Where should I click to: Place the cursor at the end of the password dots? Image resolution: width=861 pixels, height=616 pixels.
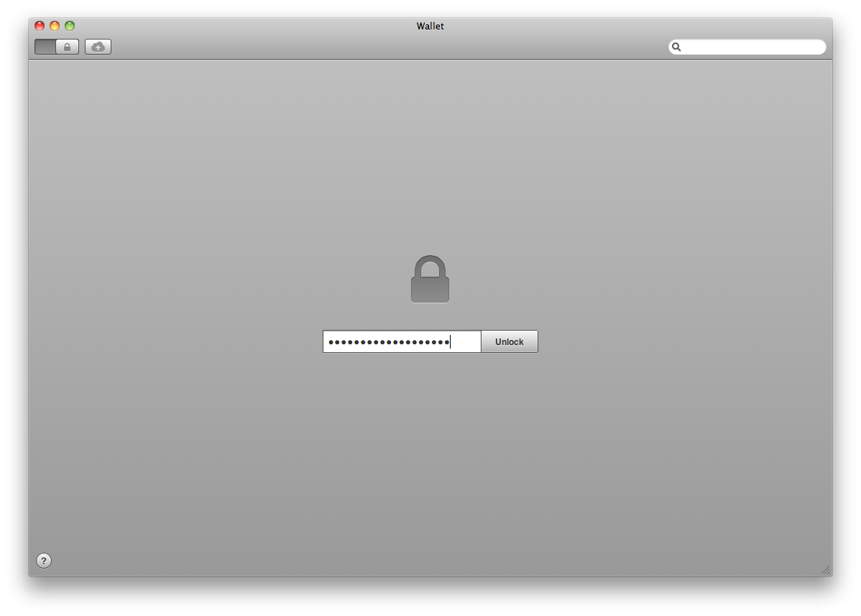point(451,342)
